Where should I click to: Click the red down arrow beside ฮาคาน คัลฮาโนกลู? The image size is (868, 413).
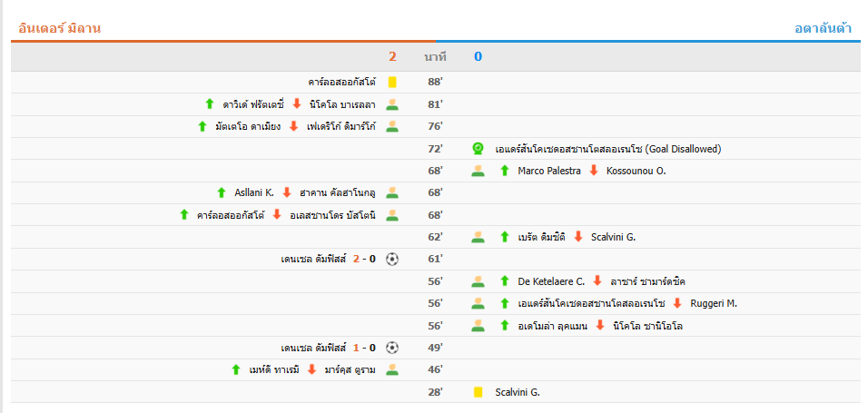pos(287,192)
